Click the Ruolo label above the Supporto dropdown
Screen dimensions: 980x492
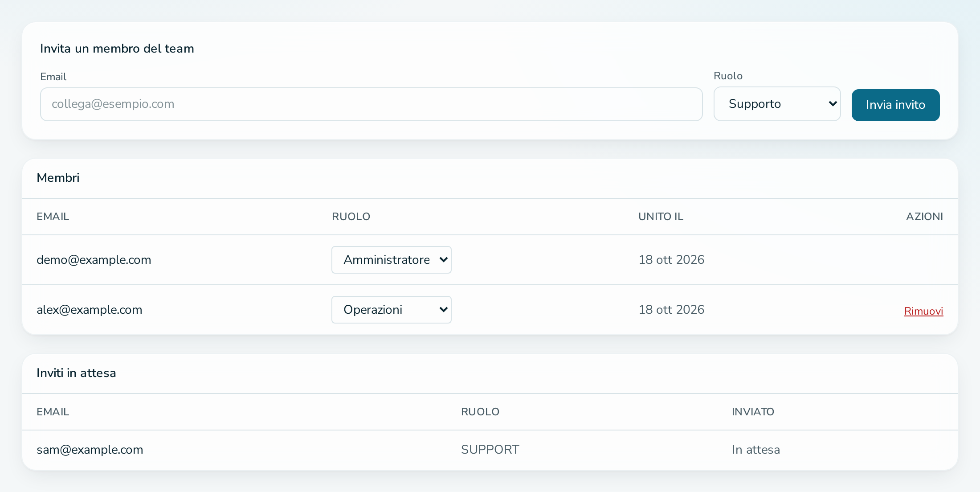click(728, 76)
